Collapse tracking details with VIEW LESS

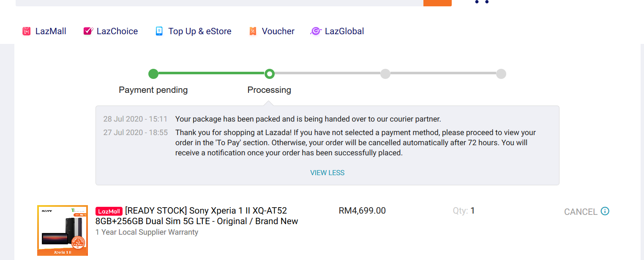[327, 173]
